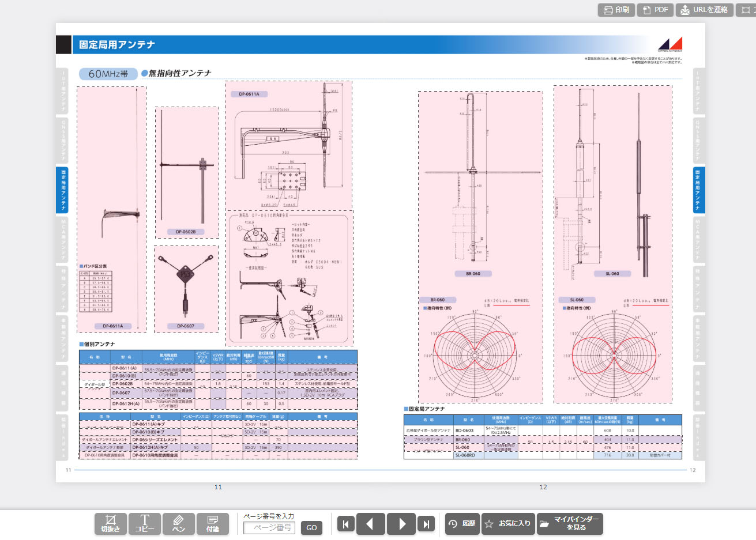Viewport: 756px width, 540px height.
Task: Jump to the first page
Action: pyautogui.click(x=345, y=524)
